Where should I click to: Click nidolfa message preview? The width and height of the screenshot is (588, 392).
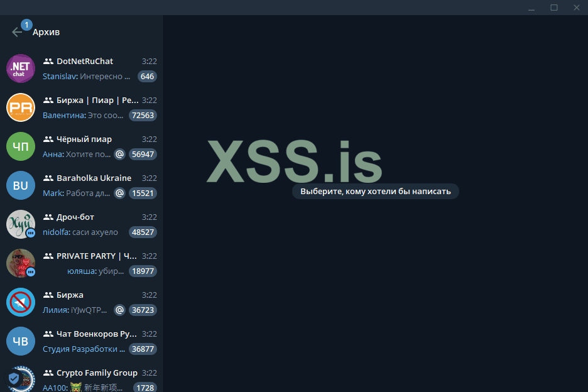(80, 232)
